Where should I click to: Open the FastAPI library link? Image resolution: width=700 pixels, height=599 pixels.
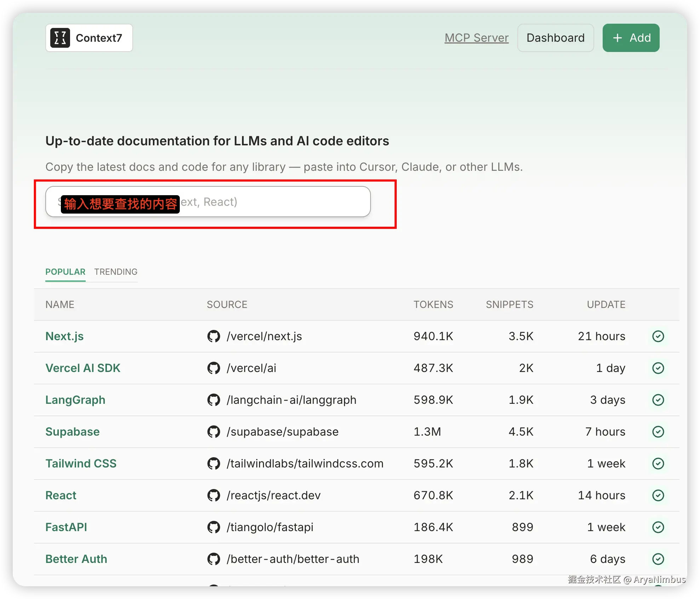(x=66, y=527)
